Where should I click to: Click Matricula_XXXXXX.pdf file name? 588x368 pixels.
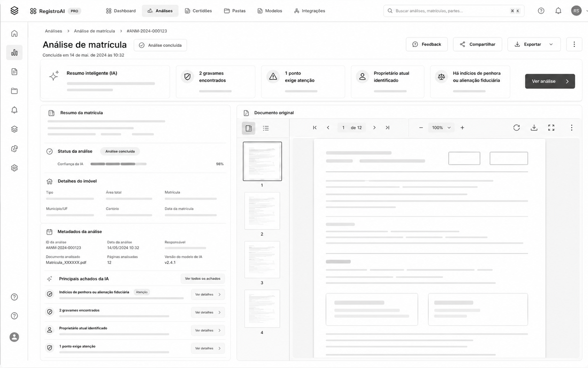(x=66, y=263)
